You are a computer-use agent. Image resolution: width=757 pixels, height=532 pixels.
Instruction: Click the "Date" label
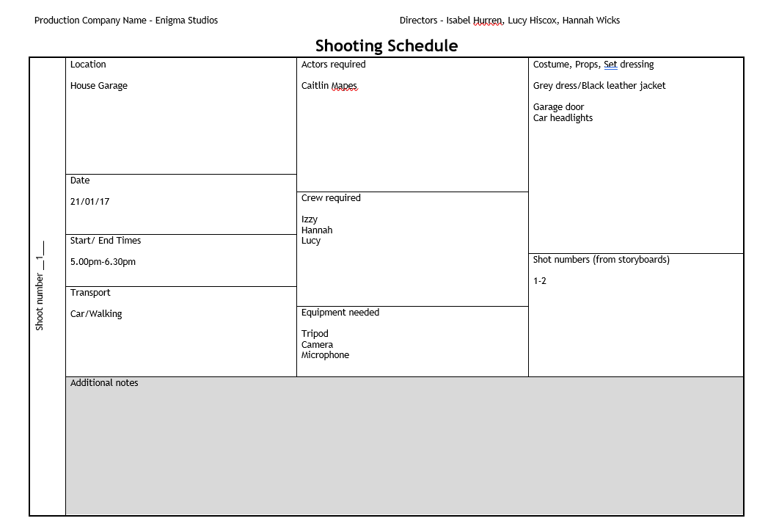coord(80,180)
